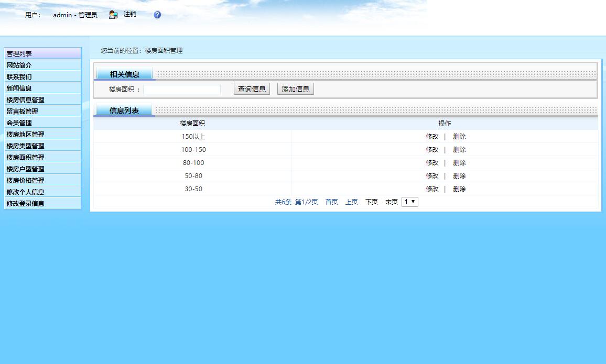The width and height of the screenshot is (606, 364).
Task: Click the 查询信息 search button
Action: 251,89
